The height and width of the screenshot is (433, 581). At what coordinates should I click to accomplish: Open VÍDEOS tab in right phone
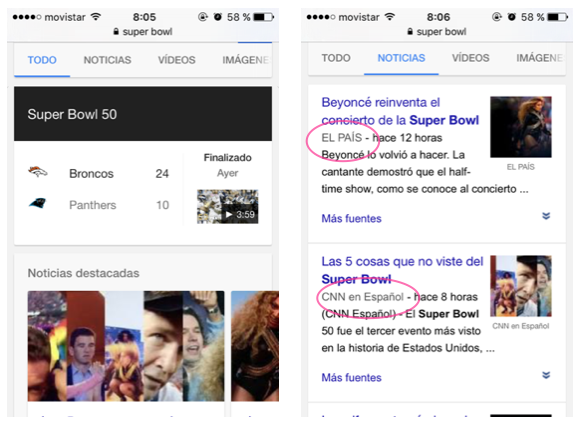470,58
